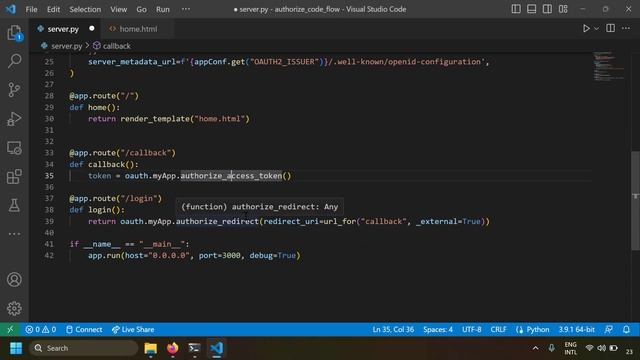Open the File menu

coord(31,9)
